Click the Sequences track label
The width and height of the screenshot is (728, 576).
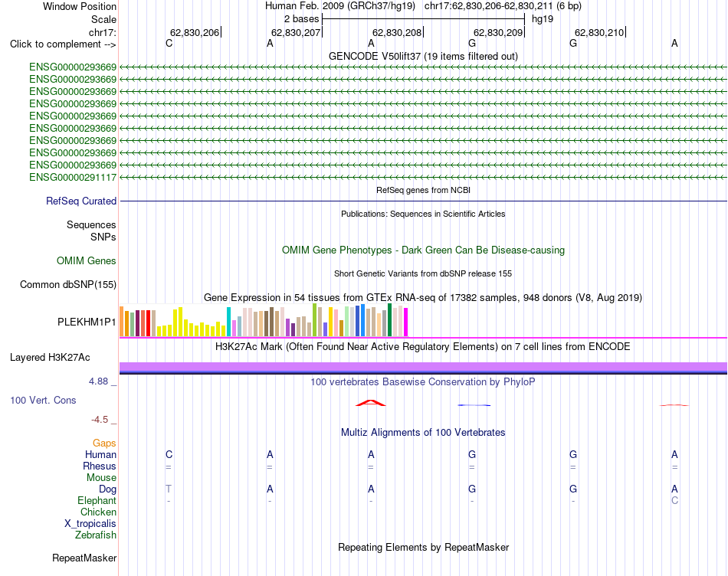pos(91,224)
